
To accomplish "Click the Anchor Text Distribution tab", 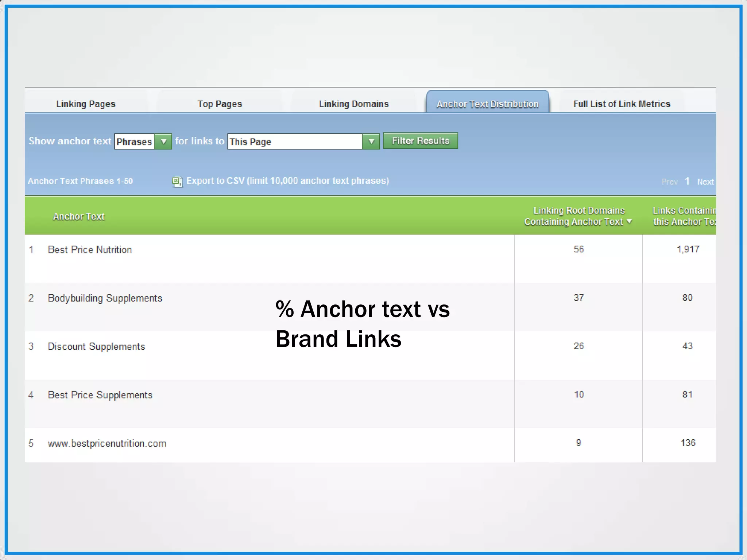I will 488,102.
